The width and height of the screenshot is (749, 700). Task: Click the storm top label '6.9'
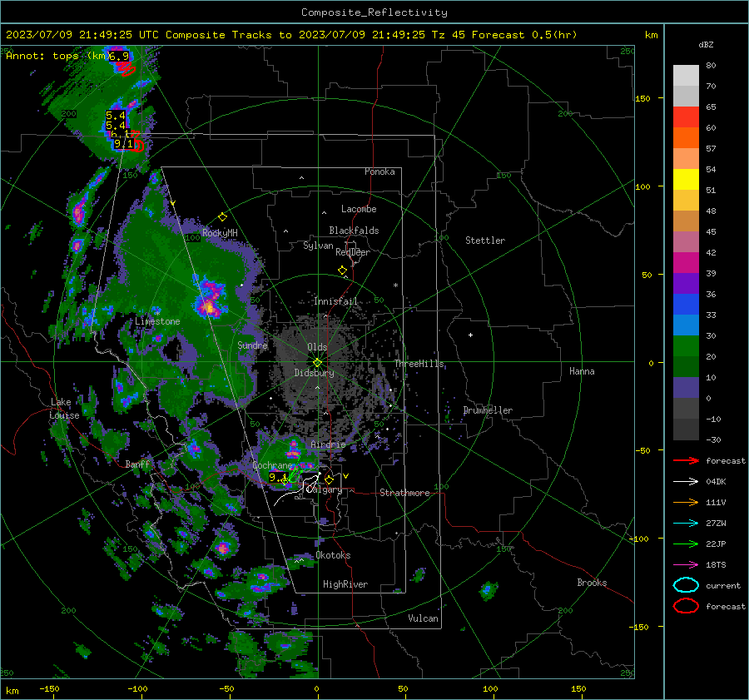coord(119,57)
